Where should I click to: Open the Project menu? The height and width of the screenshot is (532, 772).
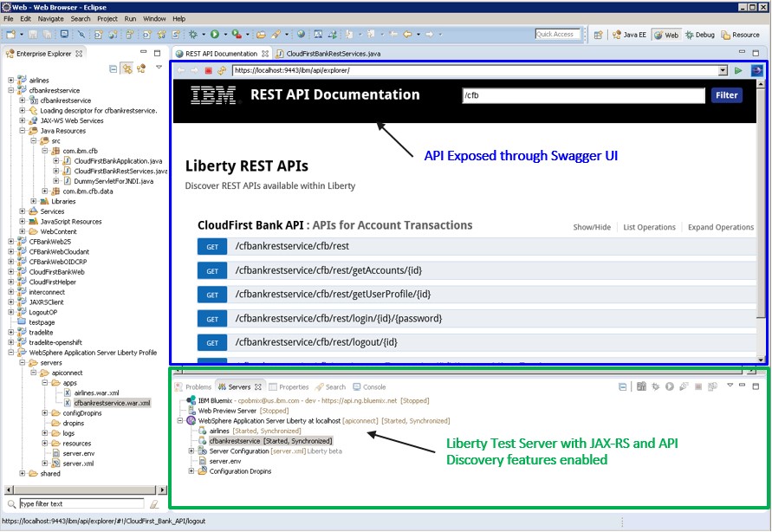107,18
